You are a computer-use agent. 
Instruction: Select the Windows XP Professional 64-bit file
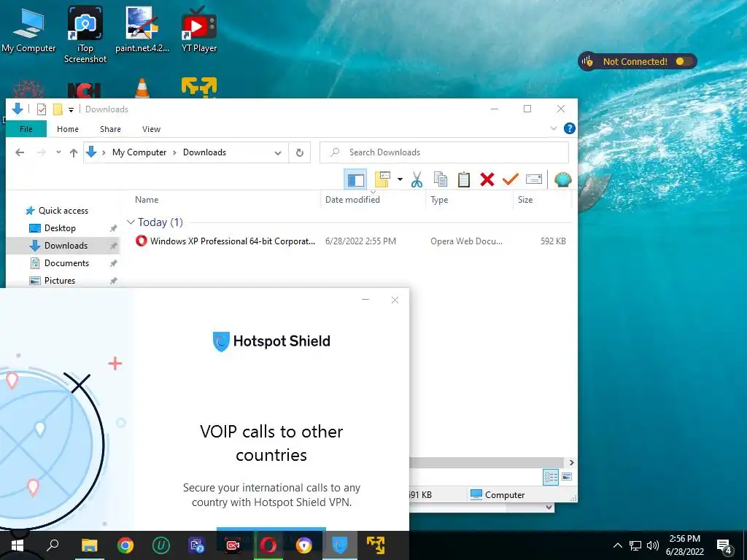[x=350, y=241]
